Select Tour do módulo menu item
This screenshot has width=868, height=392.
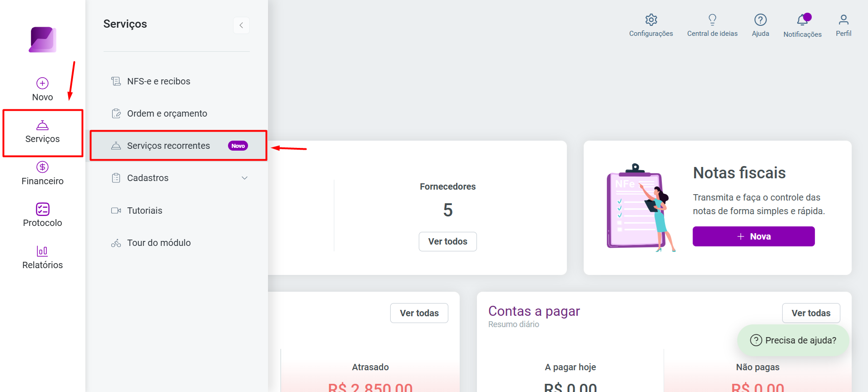(177, 243)
